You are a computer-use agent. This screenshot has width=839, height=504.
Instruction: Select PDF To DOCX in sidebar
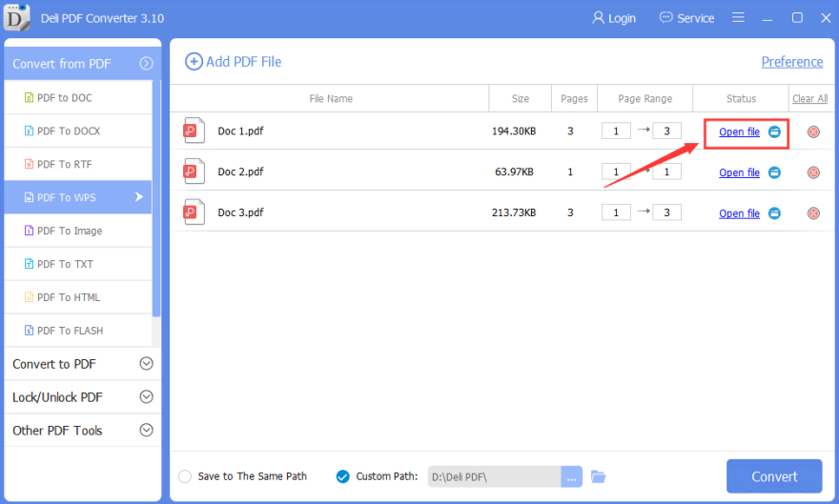pyautogui.click(x=78, y=131)
